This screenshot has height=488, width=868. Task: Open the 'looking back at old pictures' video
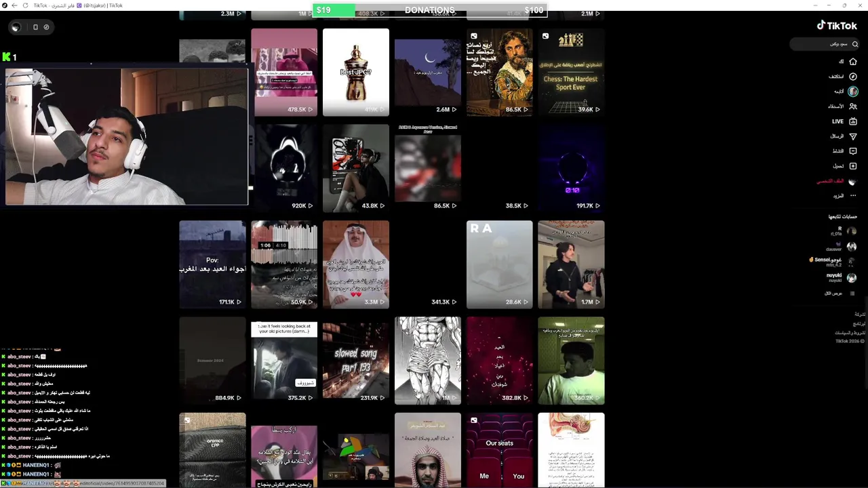284,361
